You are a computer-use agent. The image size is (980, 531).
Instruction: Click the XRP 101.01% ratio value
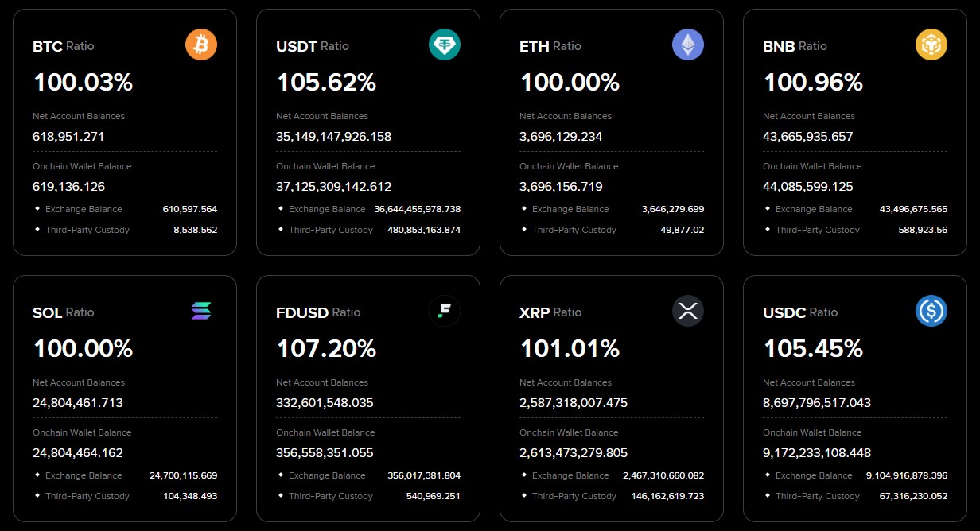(x=570, y=348)
